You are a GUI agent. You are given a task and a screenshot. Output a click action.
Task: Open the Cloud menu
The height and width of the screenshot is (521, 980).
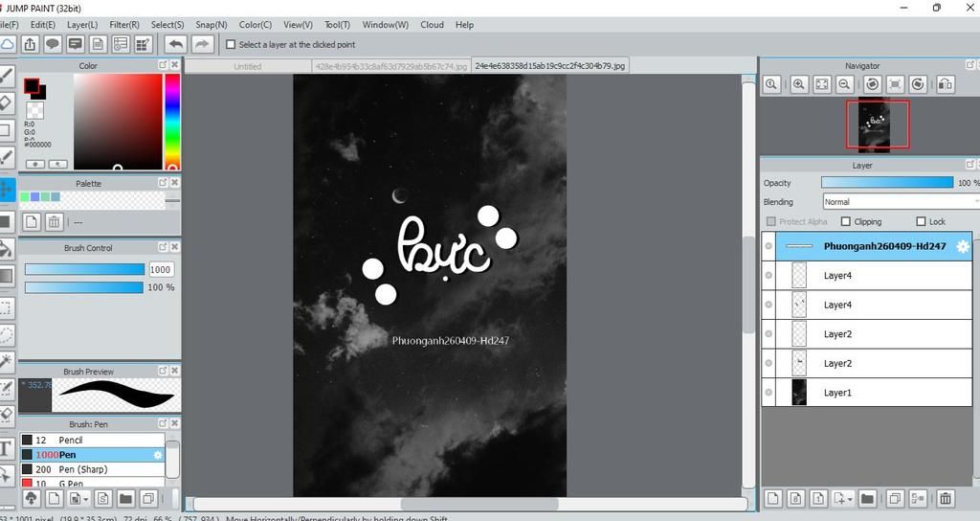tap(432, 24)
